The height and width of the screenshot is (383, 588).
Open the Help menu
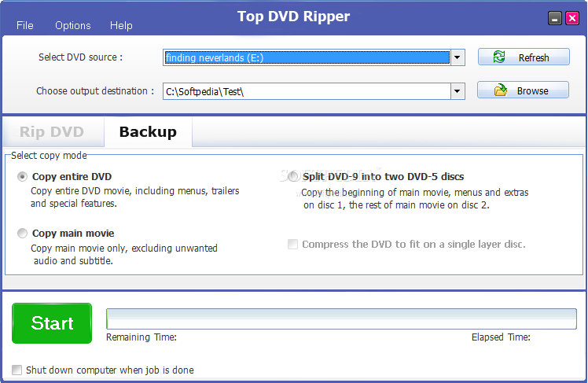click(x=121, y=25)
